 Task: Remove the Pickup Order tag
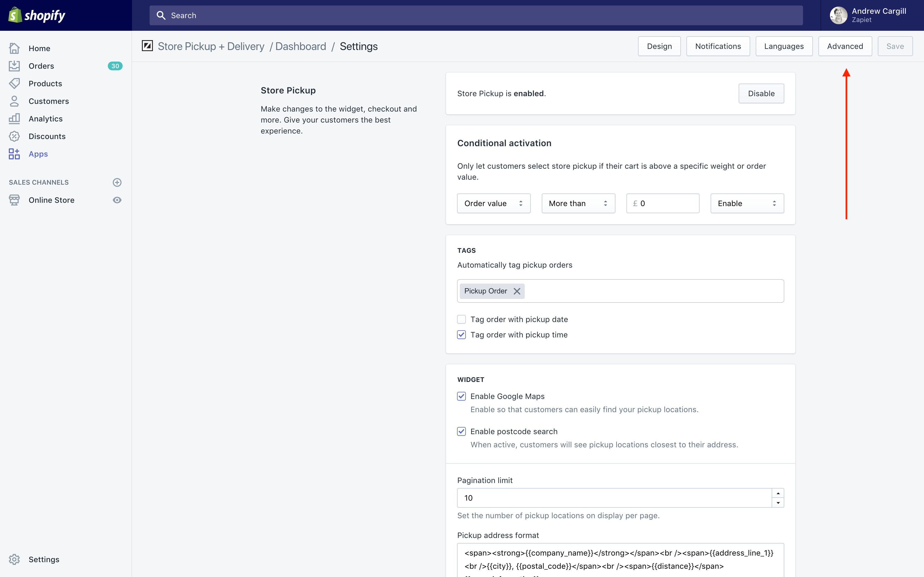click(517, 291)
